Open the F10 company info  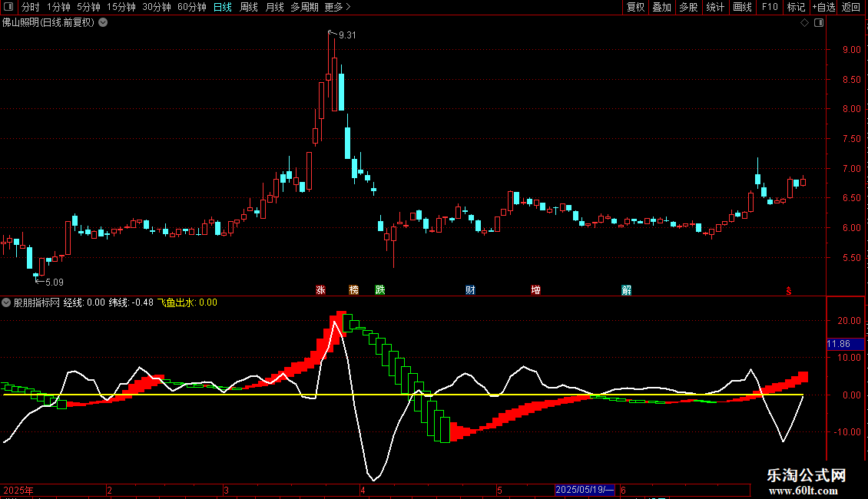pyautogui.click(x=770, y=7)
